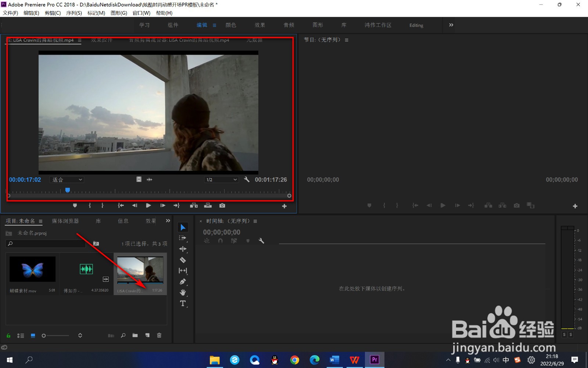The image size is (588, 368).
Task: Switch to the 媒体浏览器 tab
Action: pos(65,221)
